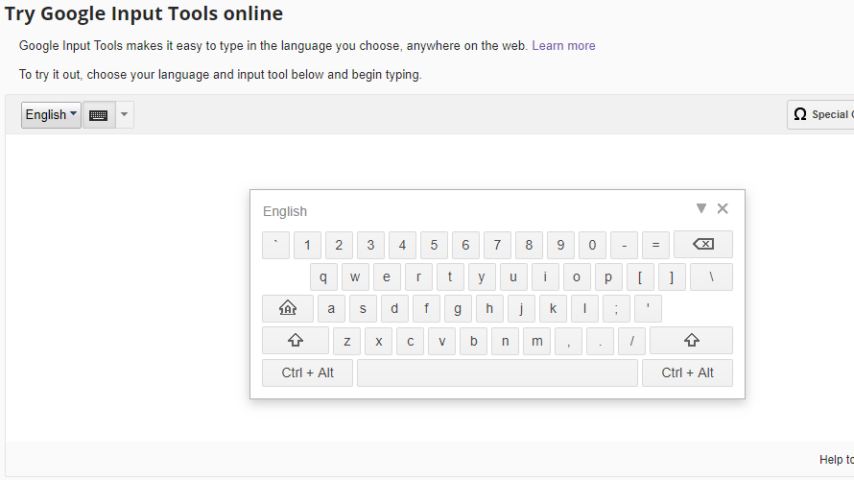Tap the 7 key

tap(497, 245)
